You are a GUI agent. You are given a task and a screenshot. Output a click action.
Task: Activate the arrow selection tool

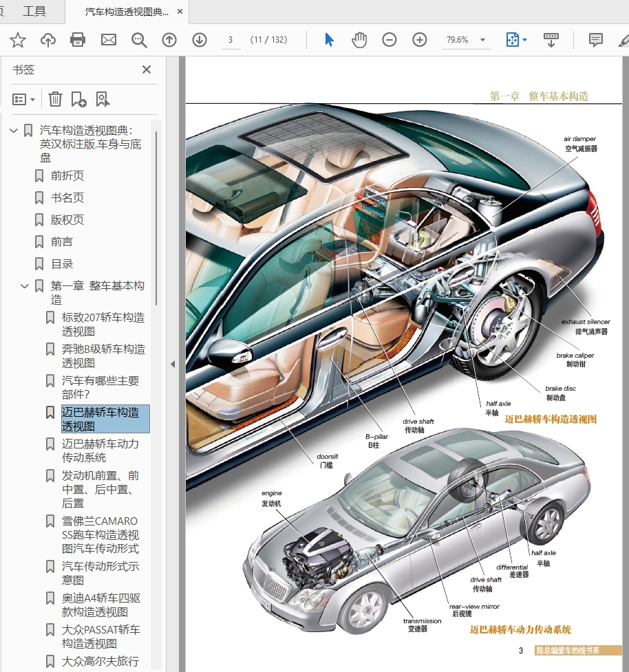coord(329,40)
